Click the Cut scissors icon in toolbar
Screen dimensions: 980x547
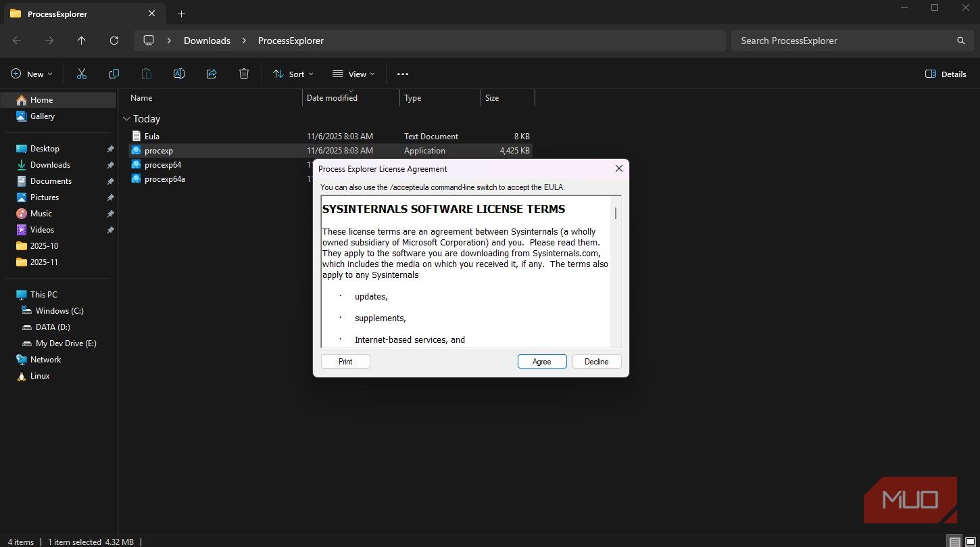[x=82, y=74]
